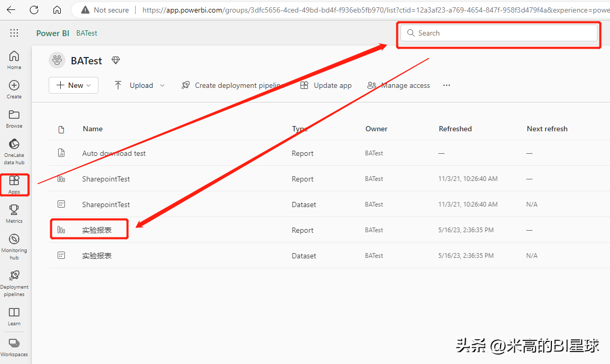Click the dataset icon for 实验报表 dataset
Image resolution: width=610 pixels, height=364 pixels.
pos(61,255)
